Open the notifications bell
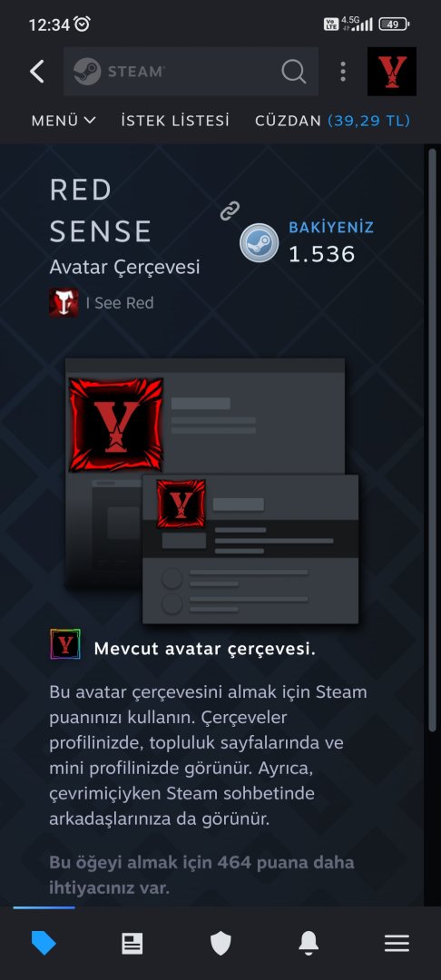This screenshot has height=980, width=441. (309, 943)
